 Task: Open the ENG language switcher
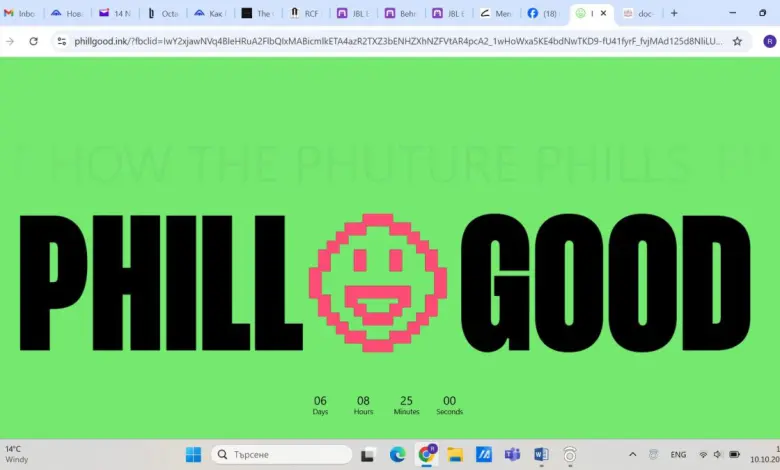[x=677, y=454]
